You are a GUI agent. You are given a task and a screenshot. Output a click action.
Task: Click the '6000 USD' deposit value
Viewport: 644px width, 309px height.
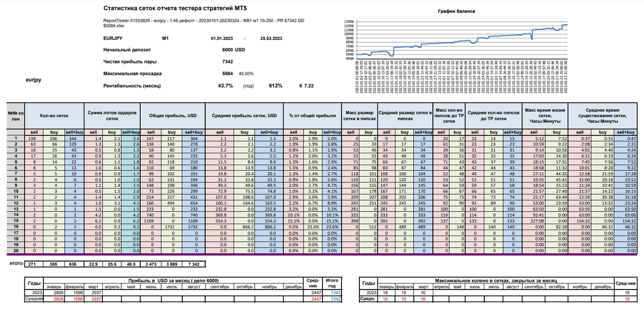click(234, 50)
